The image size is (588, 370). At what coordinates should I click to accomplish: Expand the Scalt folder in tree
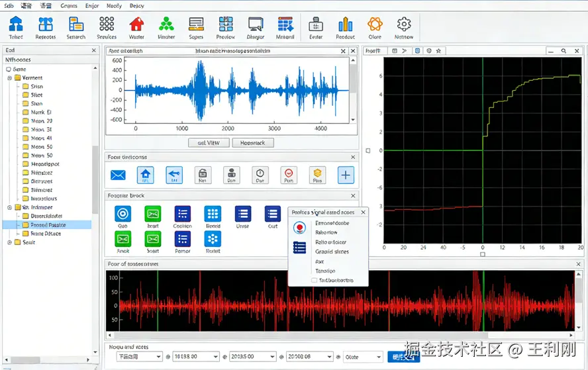click(9, 242)
